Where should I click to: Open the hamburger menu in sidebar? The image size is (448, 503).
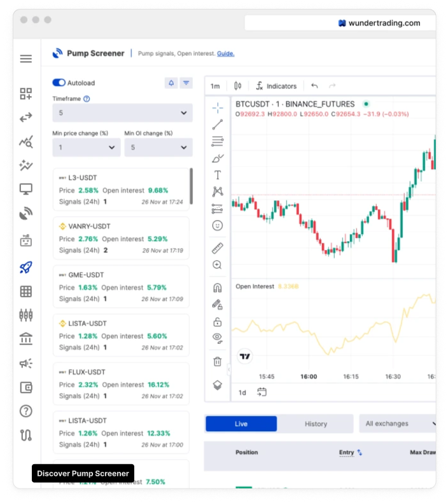click(x=26, y=59)
